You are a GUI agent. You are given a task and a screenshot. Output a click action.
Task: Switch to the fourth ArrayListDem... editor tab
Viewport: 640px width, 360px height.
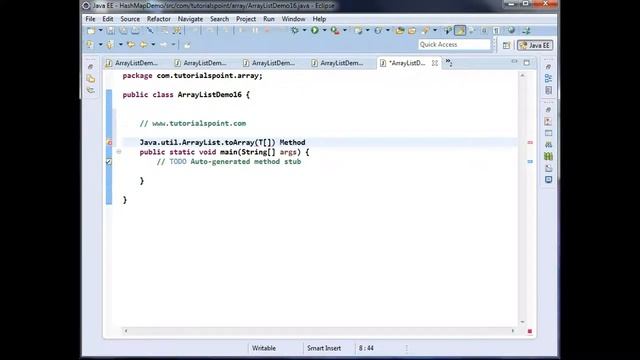click(x=338, y=63)
